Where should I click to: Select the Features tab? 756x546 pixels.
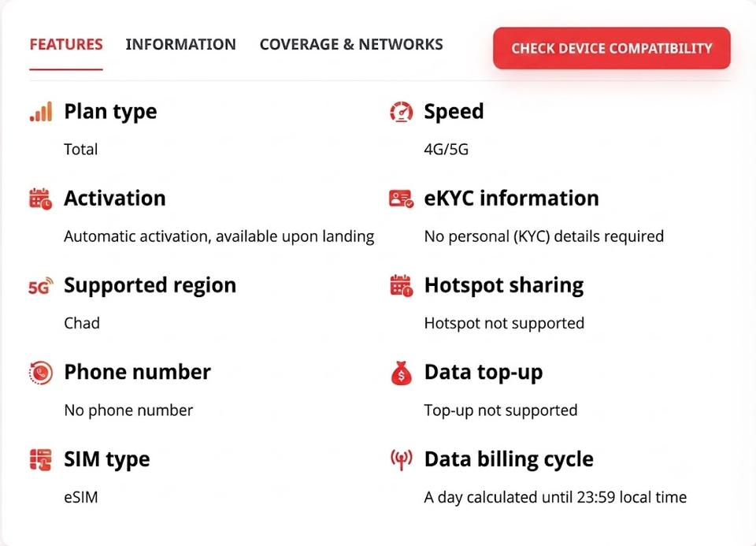[x=66, y=44]
